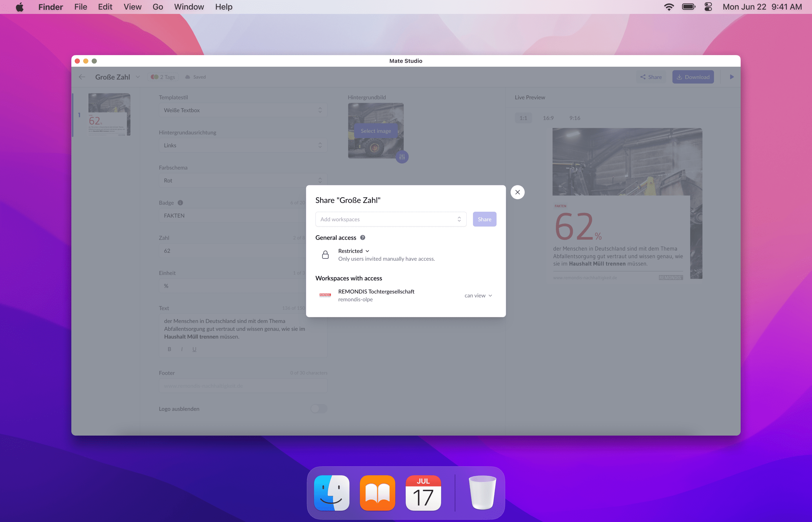The image size is (812, 522).
Task: Open the Help menu
Action: click(224, 7)
